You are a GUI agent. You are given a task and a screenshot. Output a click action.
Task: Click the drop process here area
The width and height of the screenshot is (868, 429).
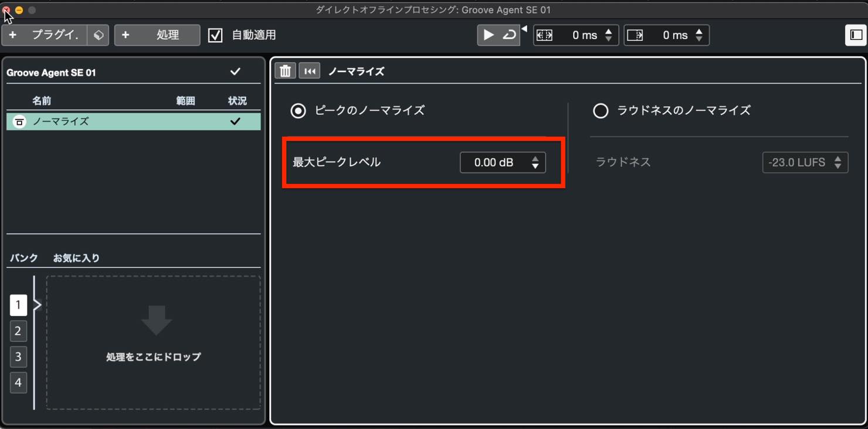click(154, 343)
